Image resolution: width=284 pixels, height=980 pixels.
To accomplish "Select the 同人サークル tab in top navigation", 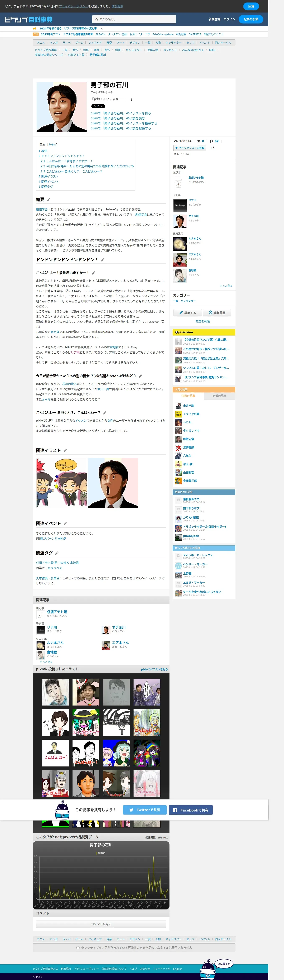I will tap(223, 43).
